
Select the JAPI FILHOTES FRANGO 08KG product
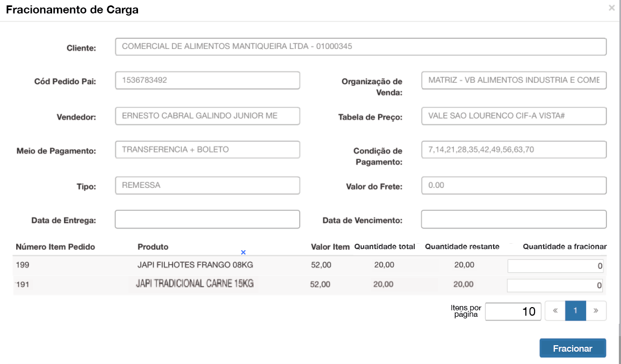(195, 265)
